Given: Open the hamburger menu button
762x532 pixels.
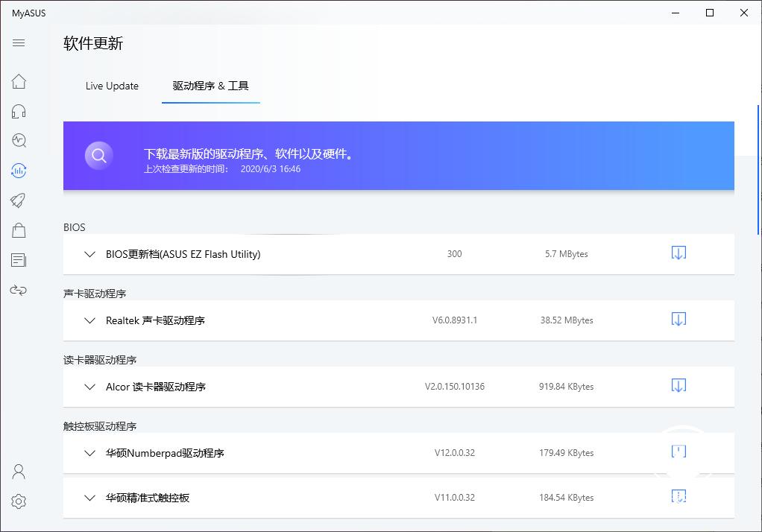Looking at the screenshot, I should tap(18, 42).
